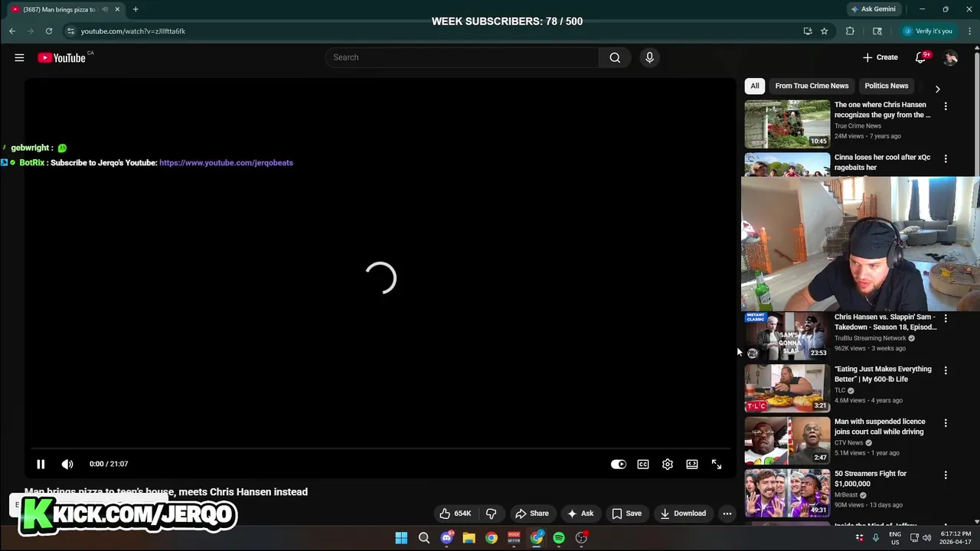Open the jerqobeats YouTube link in chat
This screenshot has height=551, width=980.
226,163
